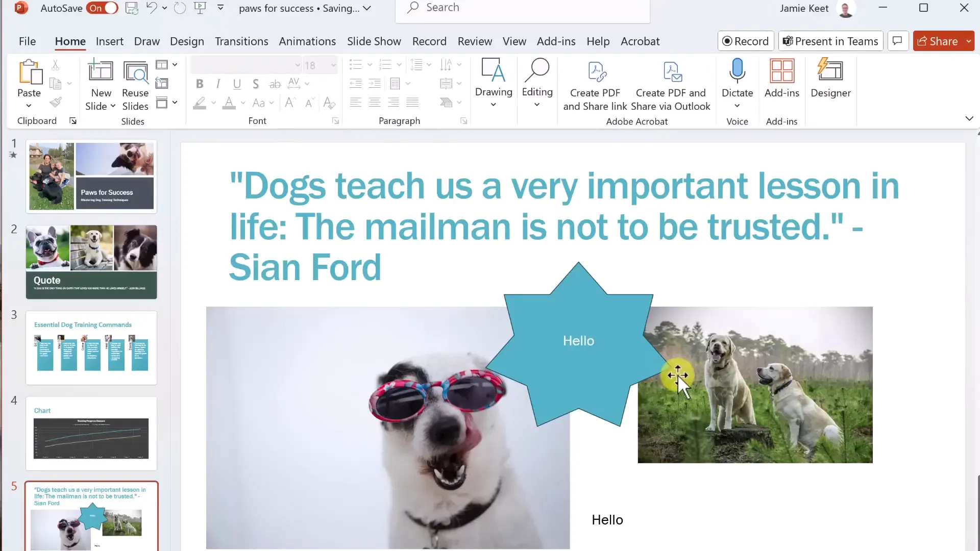Image resolution: width=980 pixels, height=551 pixels.
Task: Click the Reset slide icon
Action: (x=162, y=83)
